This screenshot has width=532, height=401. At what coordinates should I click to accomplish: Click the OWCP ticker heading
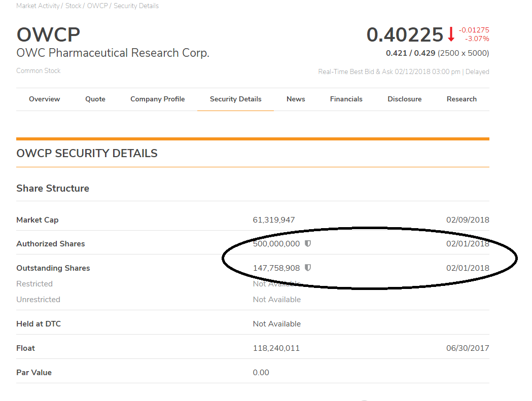(x=48, y=34)
